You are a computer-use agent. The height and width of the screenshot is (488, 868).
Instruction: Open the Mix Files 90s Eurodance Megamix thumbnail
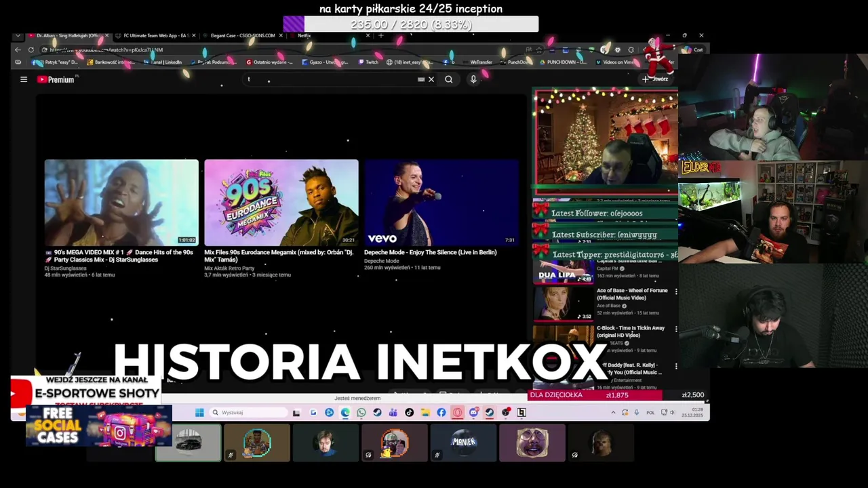pyautogui.click(x=281, y=202)
